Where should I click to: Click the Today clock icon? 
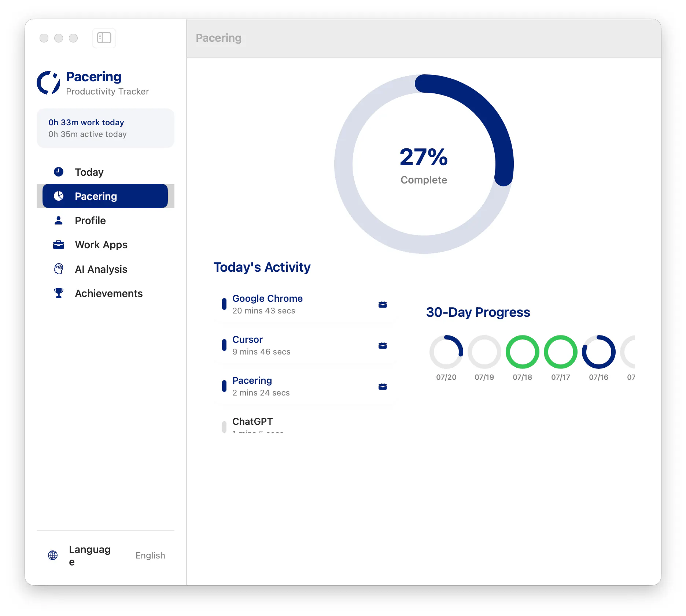(x=59, y=172)
